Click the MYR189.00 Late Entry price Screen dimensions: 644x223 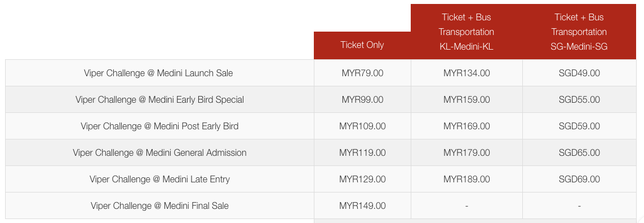tap(467, 180)
